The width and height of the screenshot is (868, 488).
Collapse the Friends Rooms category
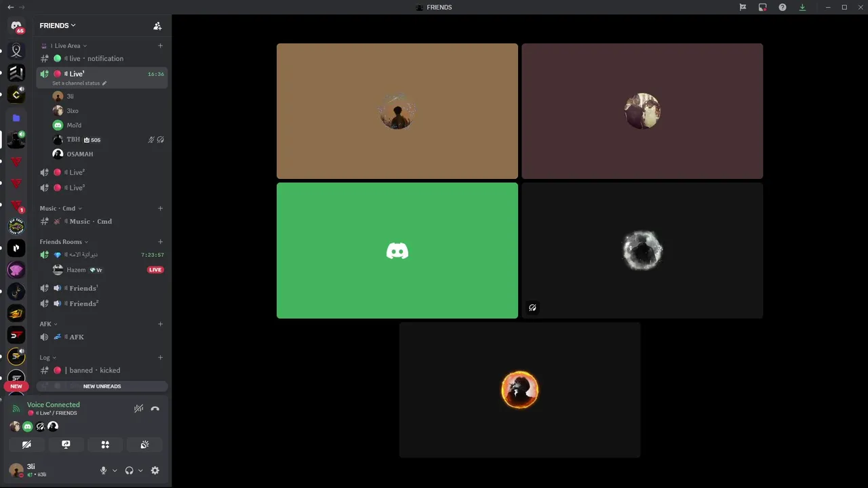(x=64, y=242)
